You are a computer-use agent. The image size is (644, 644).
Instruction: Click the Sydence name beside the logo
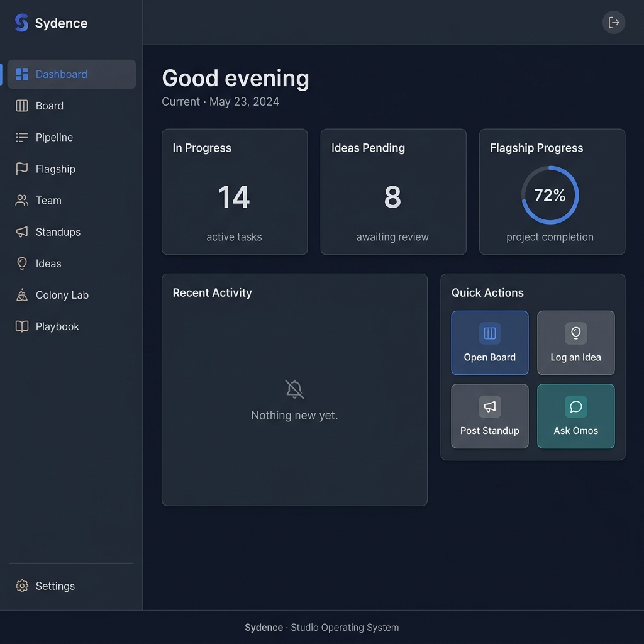[61, 23]
